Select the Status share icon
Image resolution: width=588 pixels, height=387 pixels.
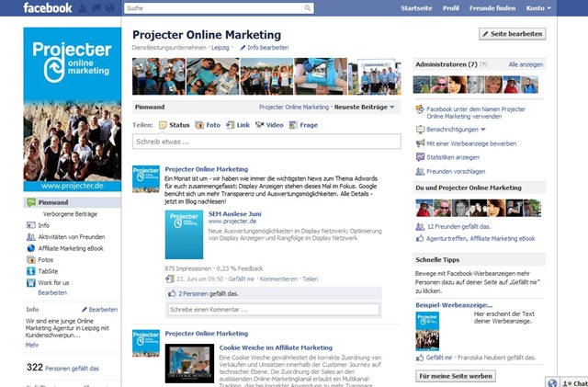pyautogui.click(x=163, y=125)
